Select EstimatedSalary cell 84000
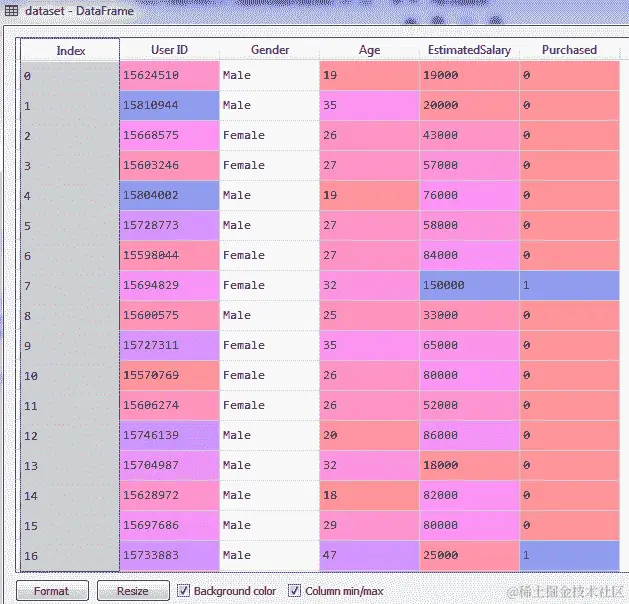 pyautogui.click(x=469, y=255)
